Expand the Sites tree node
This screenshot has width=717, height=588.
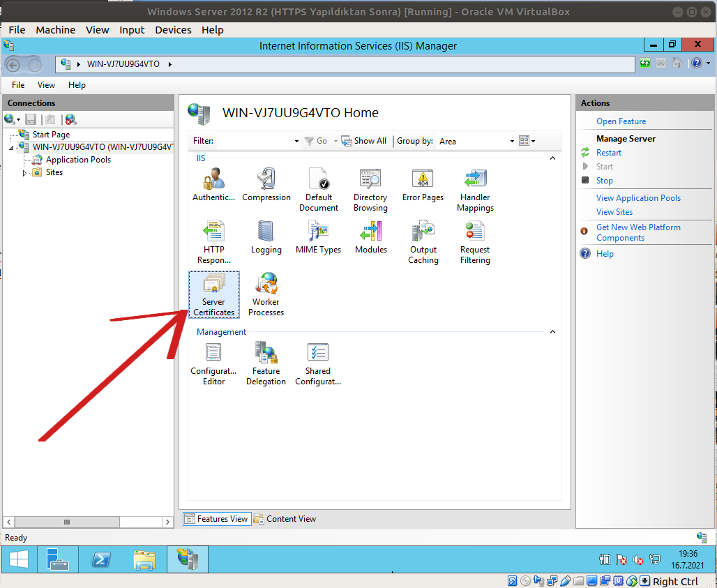pos(24,173)
